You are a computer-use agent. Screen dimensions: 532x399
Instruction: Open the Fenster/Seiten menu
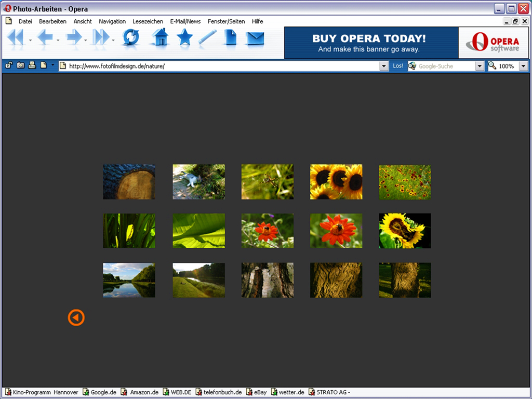point(227,21)
